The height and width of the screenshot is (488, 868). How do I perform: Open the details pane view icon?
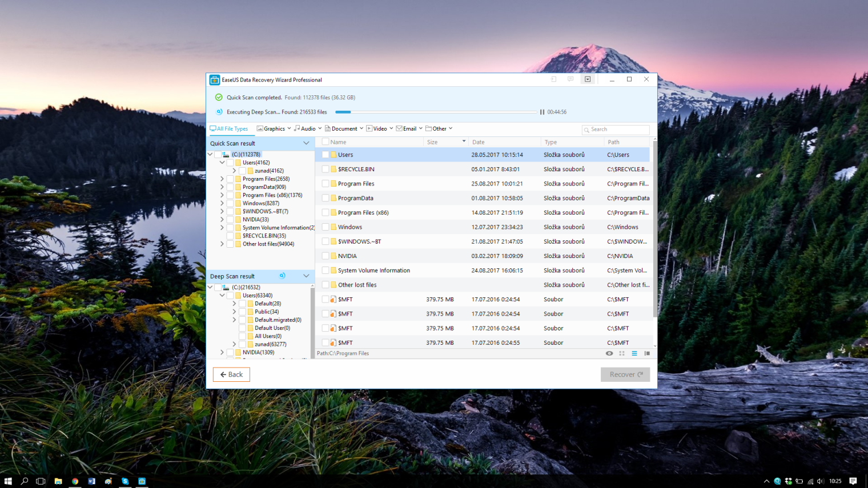pyautogui.click(x=647, y=353)
